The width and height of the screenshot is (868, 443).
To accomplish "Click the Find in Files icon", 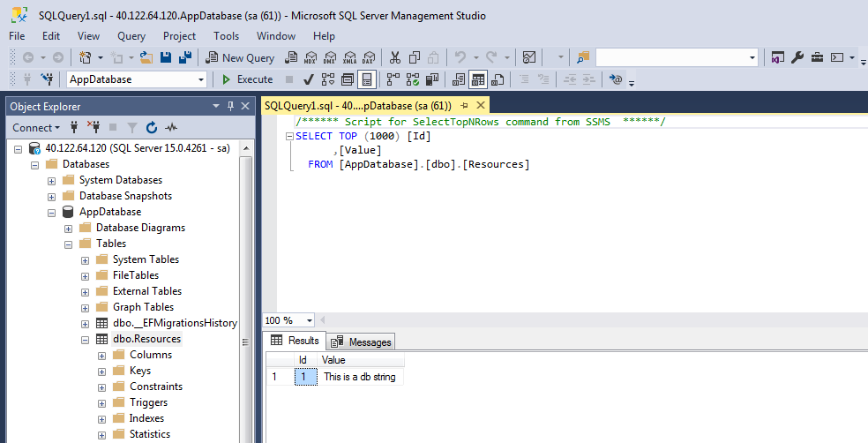I will (x=583, y=57).
